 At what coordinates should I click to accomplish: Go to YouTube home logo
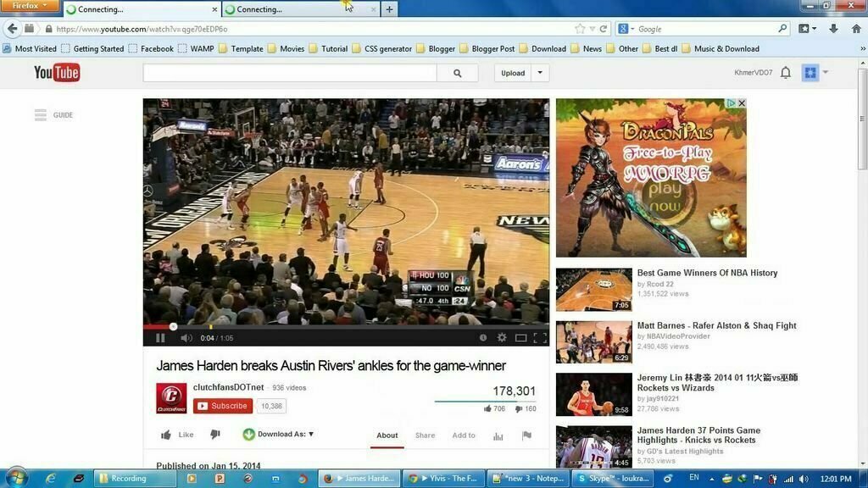(x=57, y=73)
